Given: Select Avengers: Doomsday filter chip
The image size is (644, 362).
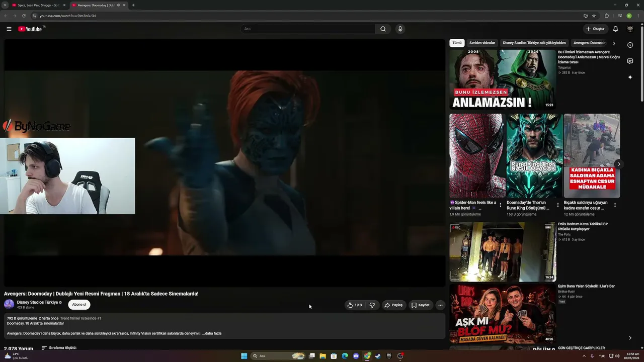Looking at the screenshot, I should tap(590, 43).
